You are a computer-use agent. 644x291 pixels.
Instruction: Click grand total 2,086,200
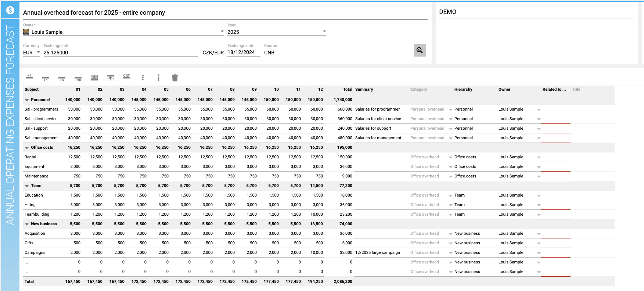343,281
